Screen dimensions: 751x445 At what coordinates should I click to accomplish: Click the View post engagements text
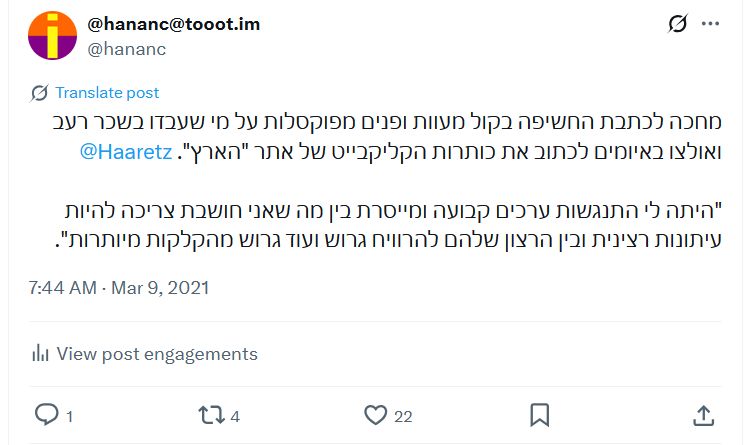pos(157,353)
